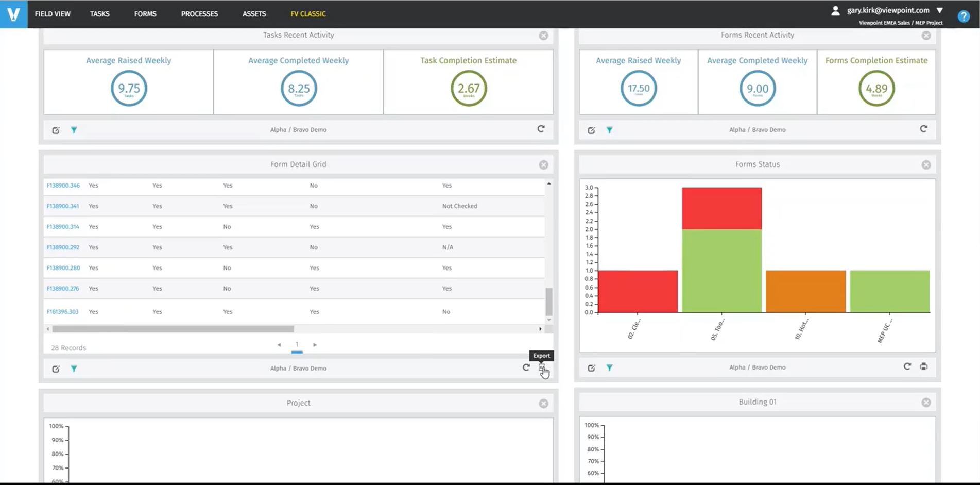Screen dimensions: 980x485
Task: Open the account dropdown next to email address
Action: click(940, 10)
